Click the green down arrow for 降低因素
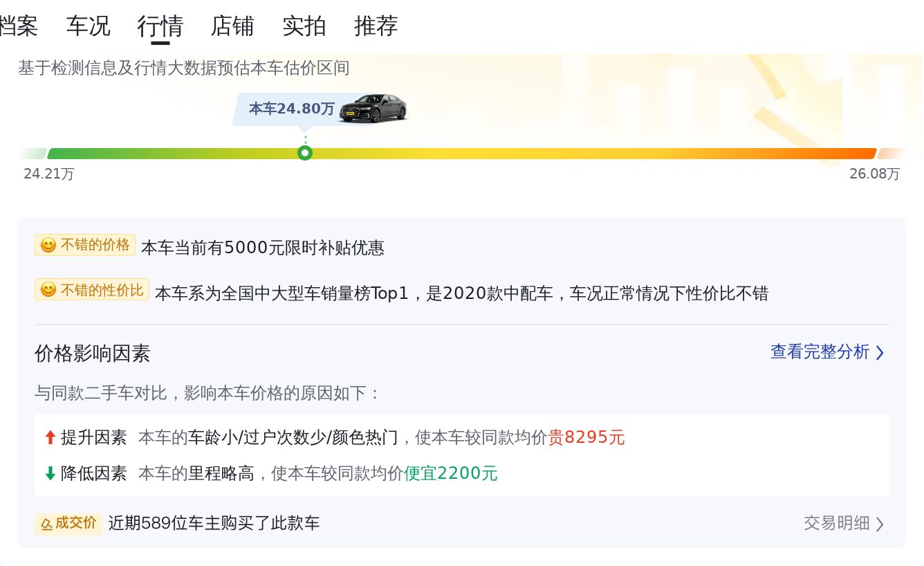Viewport: 924px width, 566px height. point(50,473)
